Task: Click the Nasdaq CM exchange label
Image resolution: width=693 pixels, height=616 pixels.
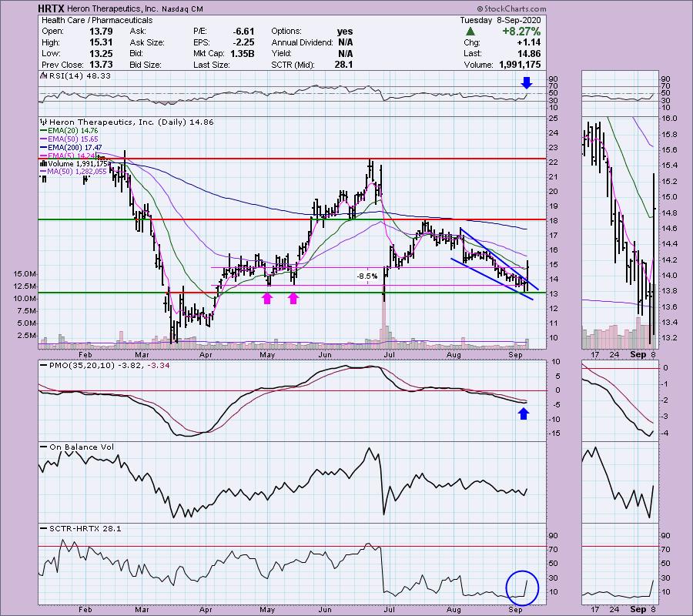Action: click(x=182, y=8)
